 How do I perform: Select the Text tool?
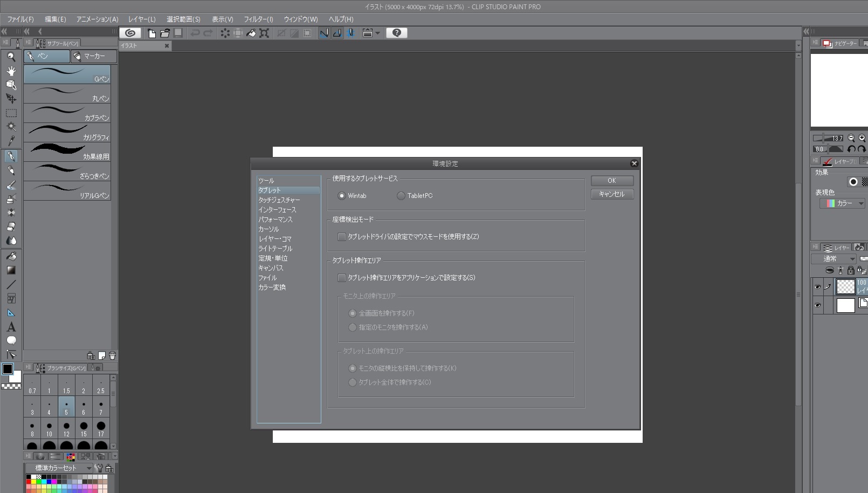11,327
